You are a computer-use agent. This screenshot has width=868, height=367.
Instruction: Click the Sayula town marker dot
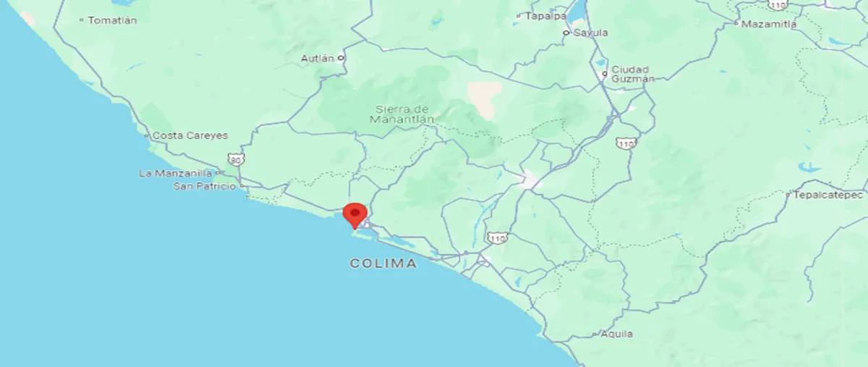click(x=567, y=33)
